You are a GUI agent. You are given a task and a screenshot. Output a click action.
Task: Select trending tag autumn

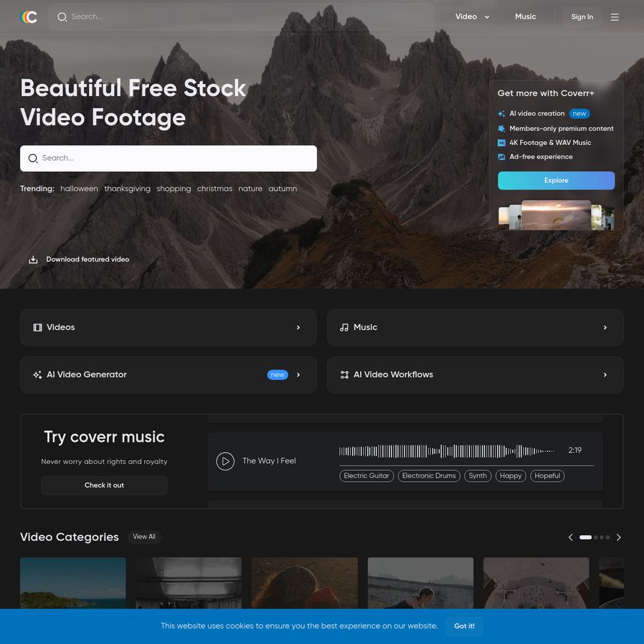[x=283, y=189]
